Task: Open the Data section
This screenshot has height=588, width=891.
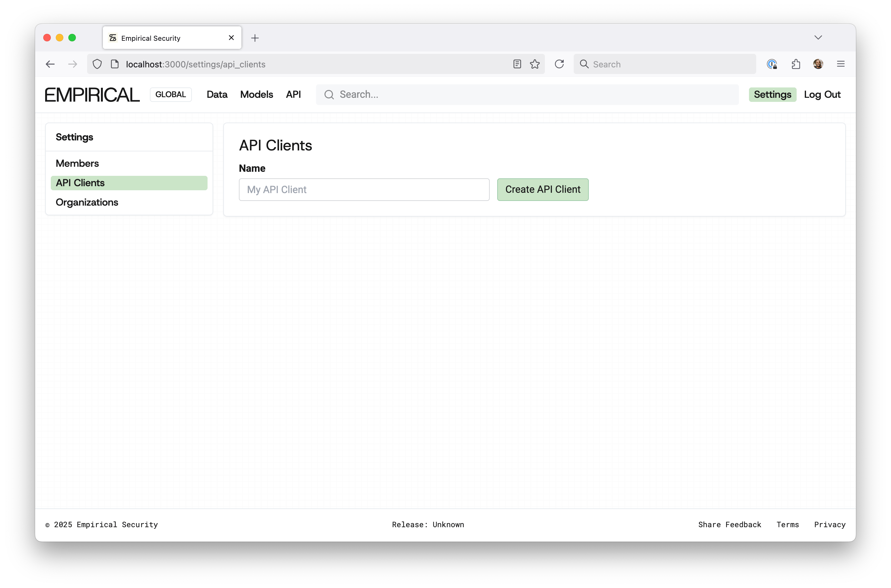Action: (x=217, y=95)
